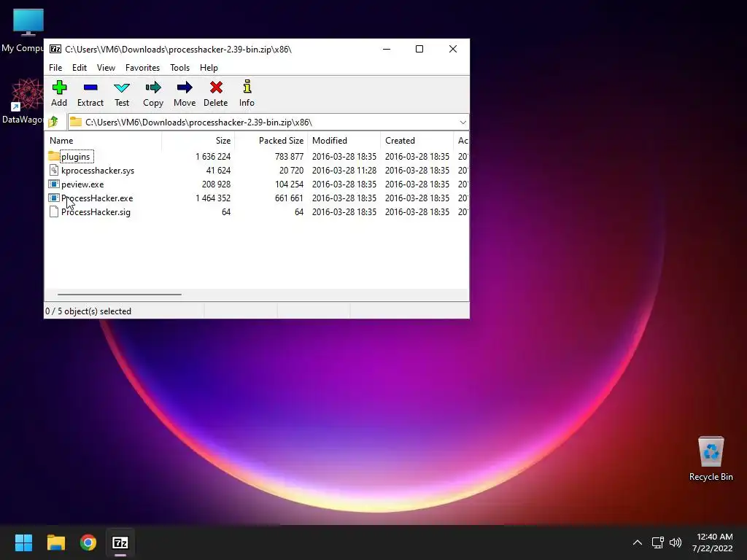The image size is (747, 560).
Task: Launch Google Chrome from taskbar
Action: (88, 542)
